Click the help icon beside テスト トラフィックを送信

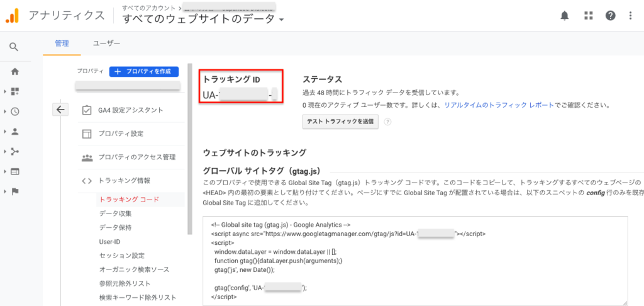click(x=387, y=122)
